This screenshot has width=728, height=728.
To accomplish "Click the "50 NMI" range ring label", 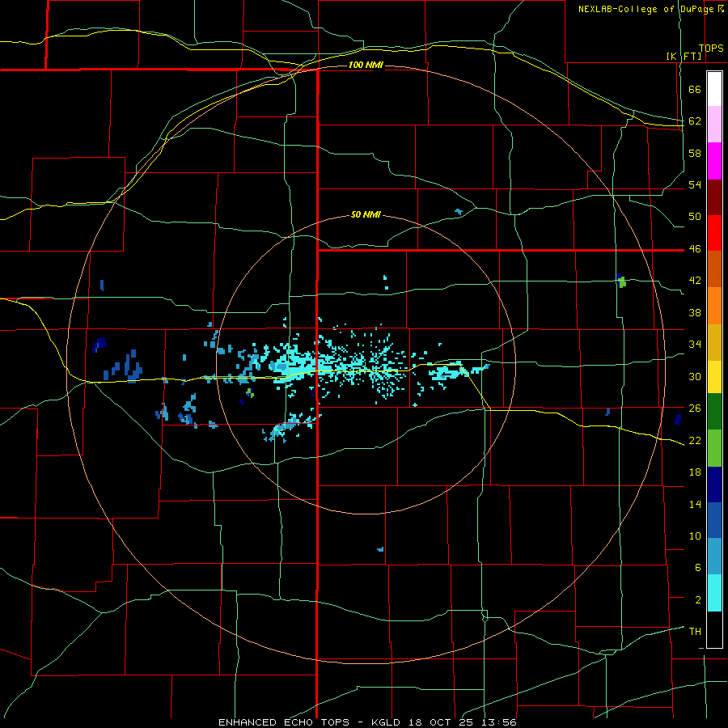I will click(366, 214).
